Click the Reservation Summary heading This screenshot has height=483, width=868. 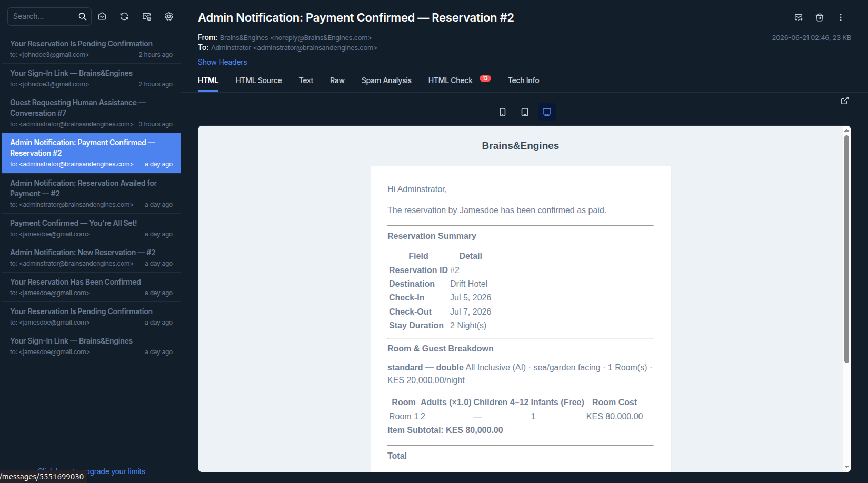point(432,236)
